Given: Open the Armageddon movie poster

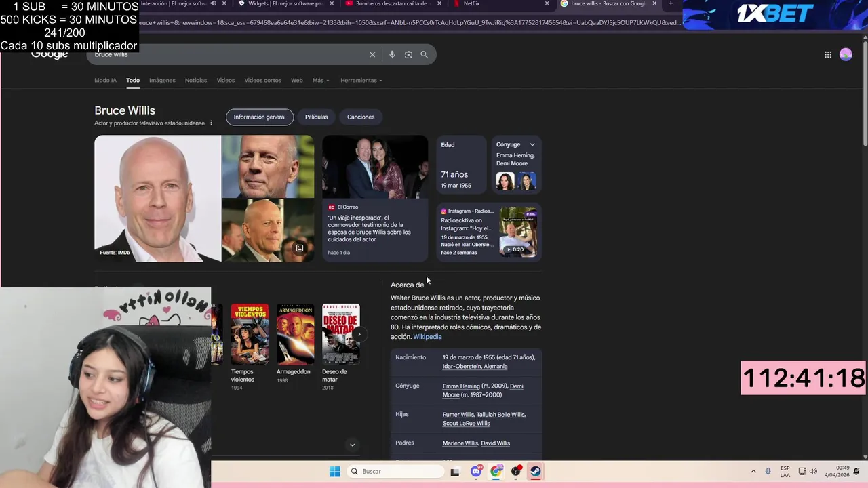Looking at the screenshot, I should pyautogui.click(x=295, y=334).
